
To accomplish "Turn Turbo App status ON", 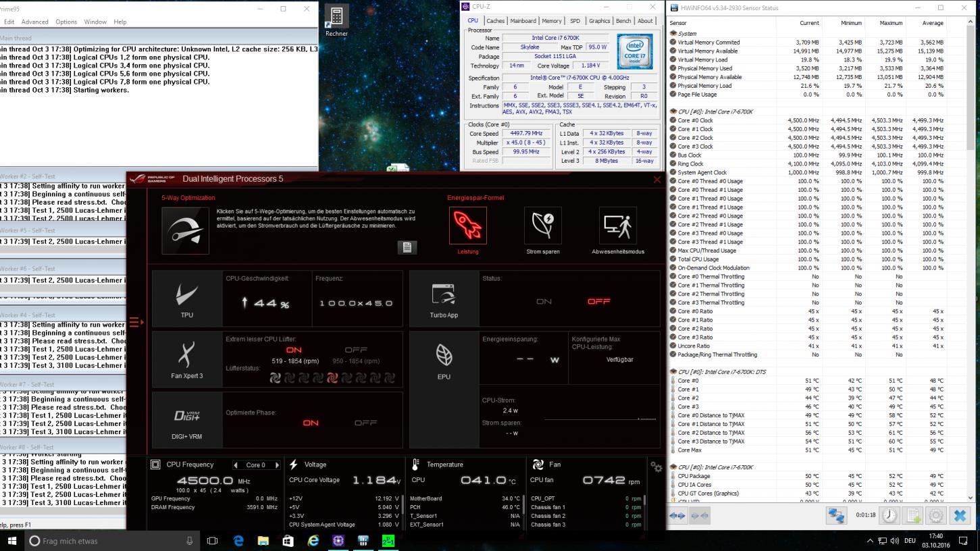I will point(544,302).
